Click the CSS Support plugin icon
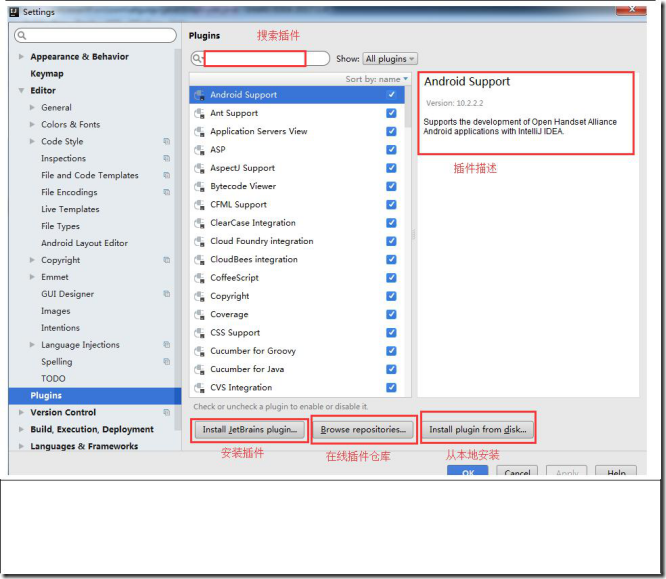 tap(199, 333)
